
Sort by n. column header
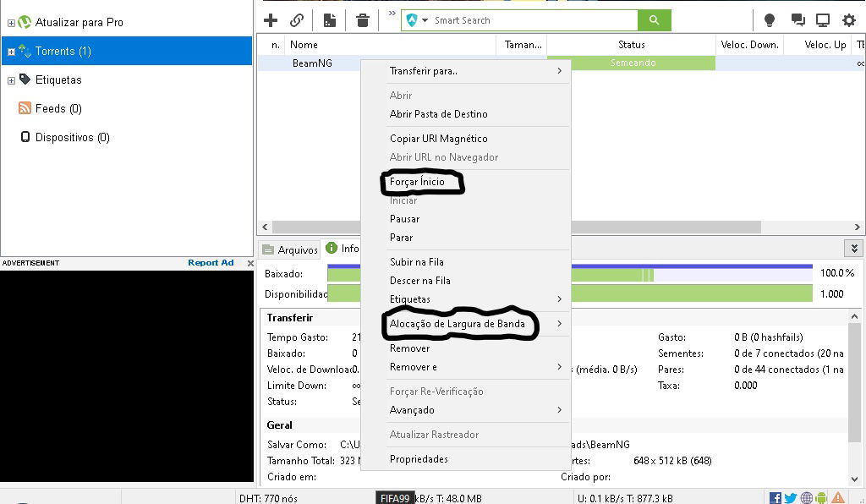click(275, 45)
